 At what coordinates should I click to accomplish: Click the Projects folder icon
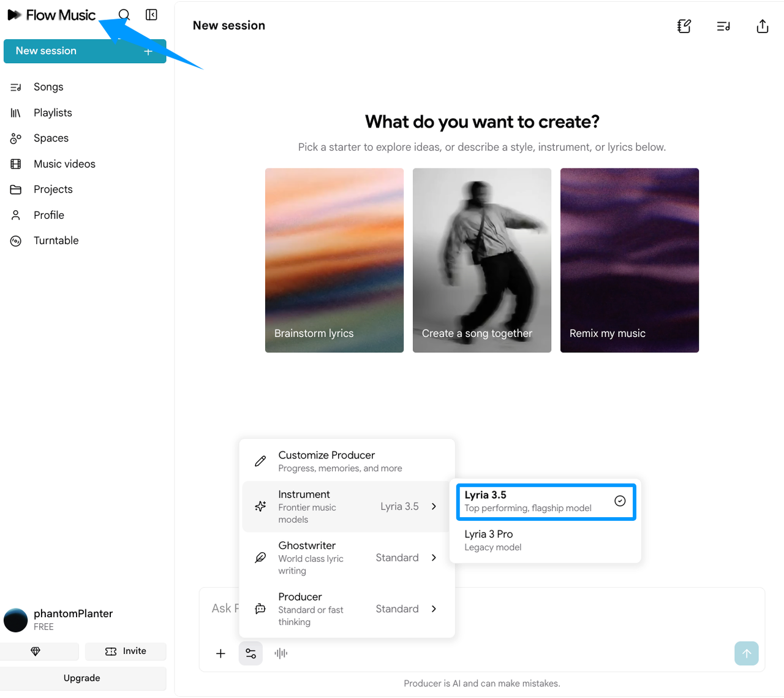click(x=16, y=190)
